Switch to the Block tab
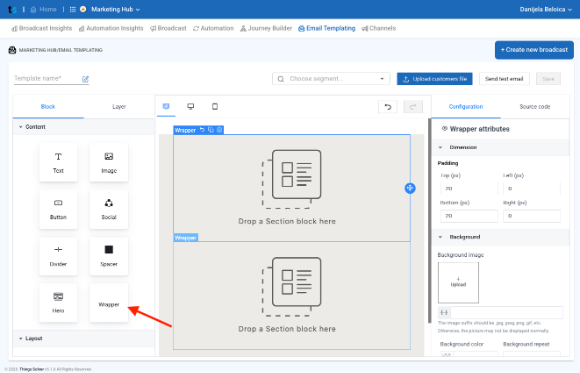The image size is (580, 373). [x=48, y=107]
